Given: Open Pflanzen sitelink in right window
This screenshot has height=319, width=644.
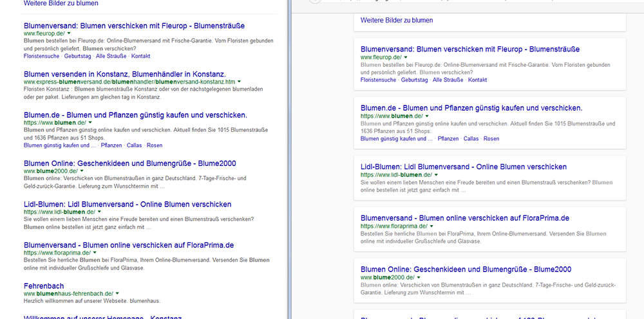Looking at the screenshot, I should [448, 139].
